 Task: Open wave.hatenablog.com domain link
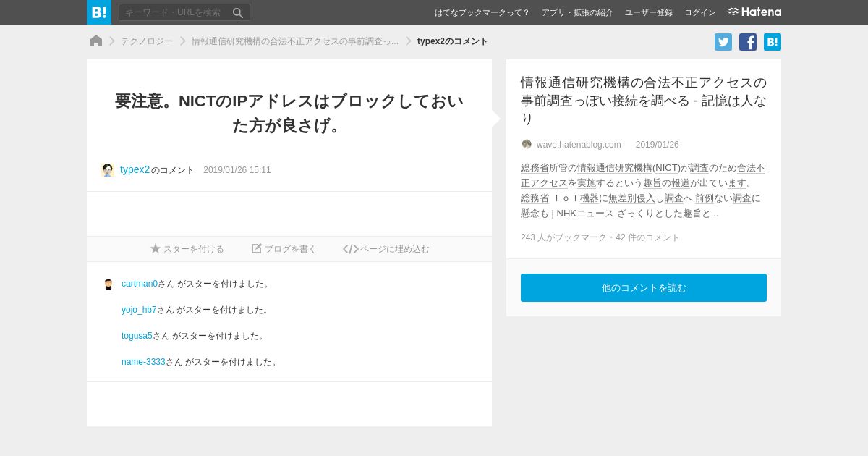coord(579,145)
